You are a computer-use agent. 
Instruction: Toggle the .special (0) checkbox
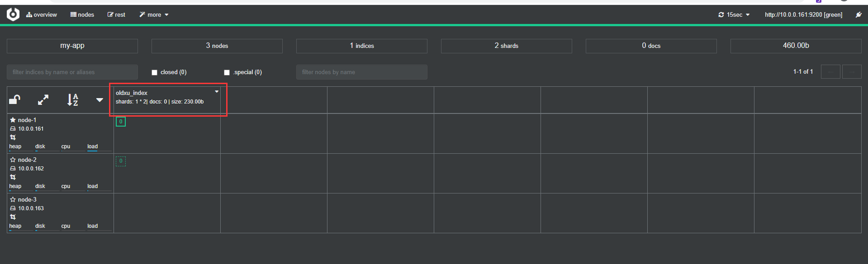click(x=227, y=72)
